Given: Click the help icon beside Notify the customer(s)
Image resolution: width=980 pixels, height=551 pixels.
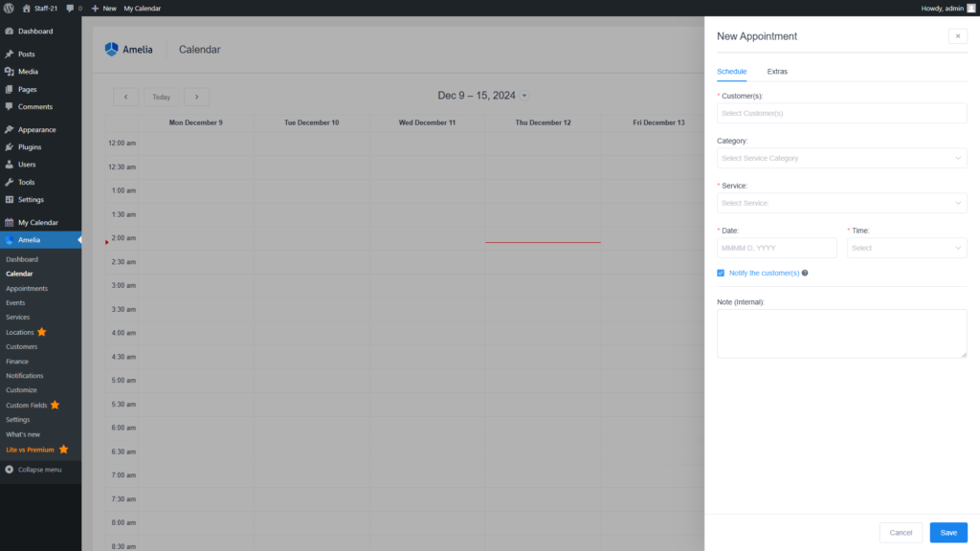Looking at the screenshot, I should pos(805,274).
